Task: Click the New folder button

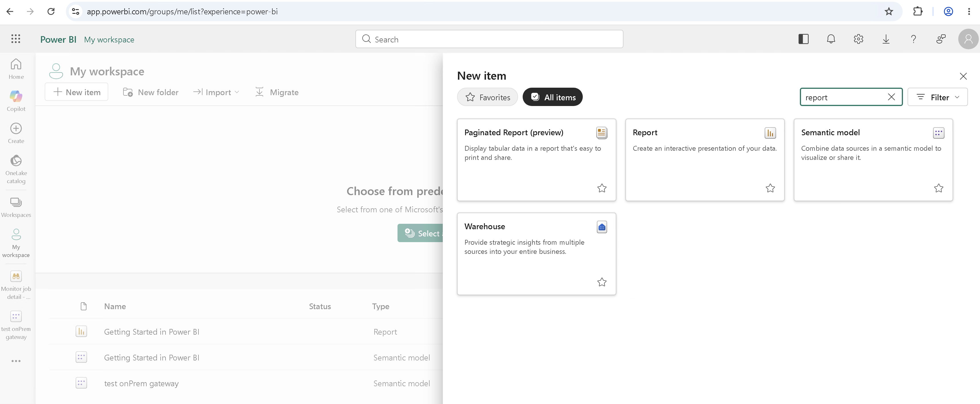Action: tap(151, 92)
